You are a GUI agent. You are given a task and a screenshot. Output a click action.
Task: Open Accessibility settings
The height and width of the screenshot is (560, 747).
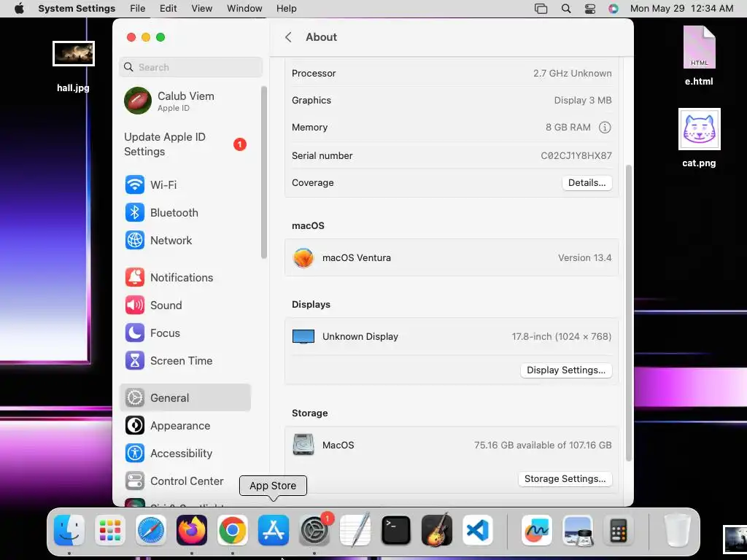tap(185, 453)
